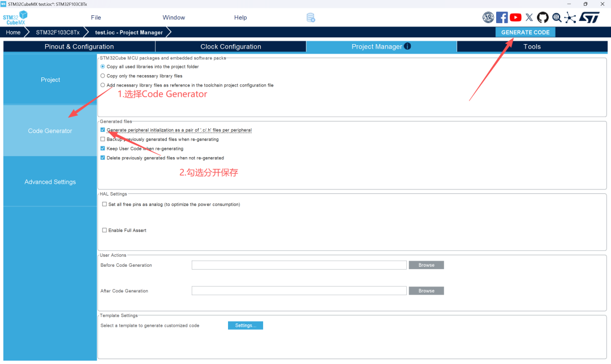Image resolution: width=611 pixels, height=364 pixels.
Task: Open the ST anniversary badge icon
Action: coord(488,17)
